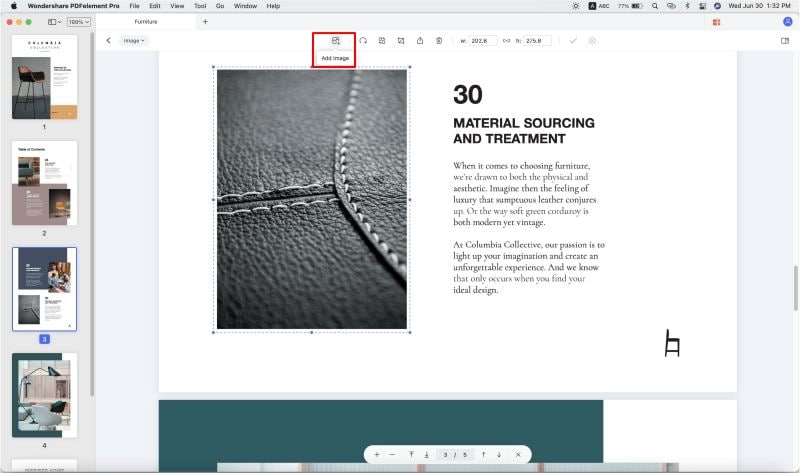
Task: Open the Help menu
Action: point(273,6)
